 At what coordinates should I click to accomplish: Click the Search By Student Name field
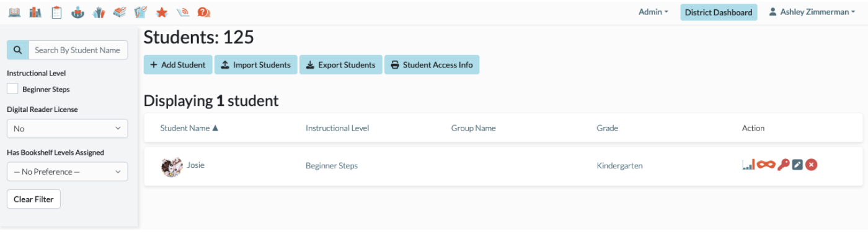point(78,50)
